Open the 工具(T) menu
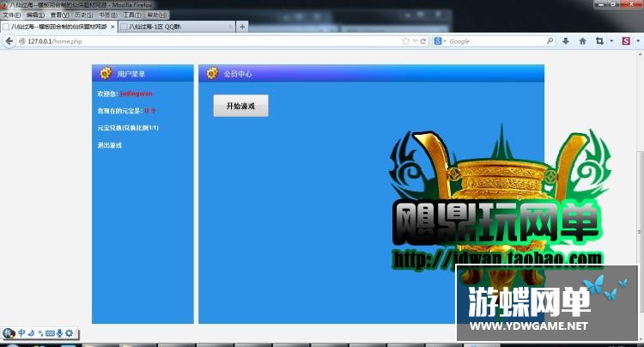This screenshot has width=644, height=347. (132, 15)
